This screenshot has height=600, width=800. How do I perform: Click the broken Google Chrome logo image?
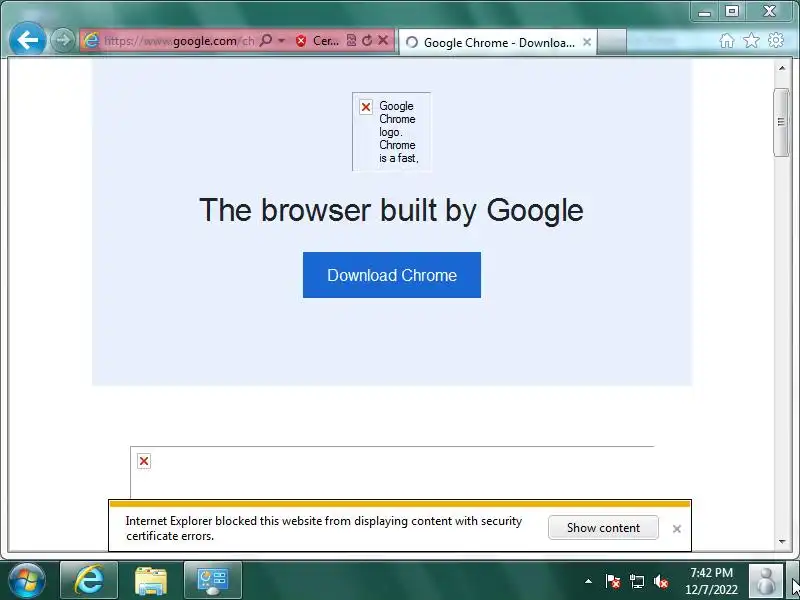pos(391,132)
